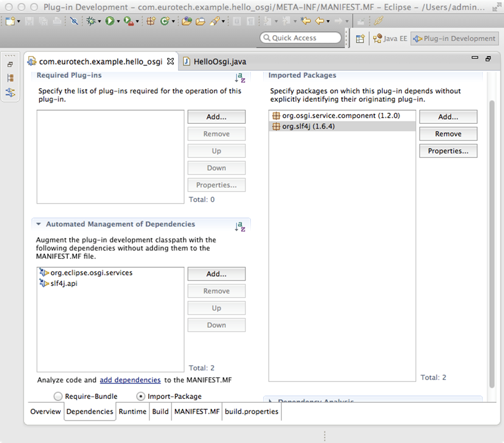Image resolution: width=504 pixels, height=443 pixels.
Task: Toggle Block Selection Mode icon
Action: click(237, 21)
